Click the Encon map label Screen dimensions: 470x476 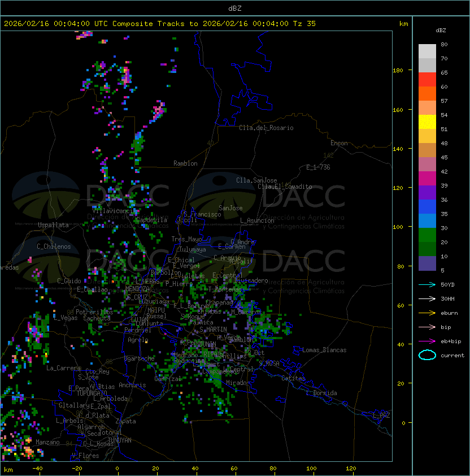pos(339,143)
